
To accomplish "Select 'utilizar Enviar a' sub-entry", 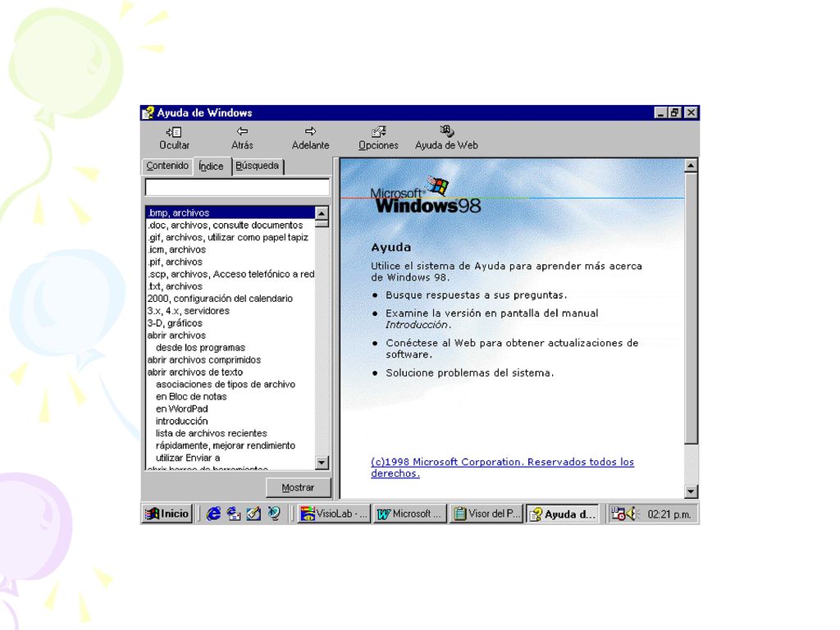I will [231, 458].
